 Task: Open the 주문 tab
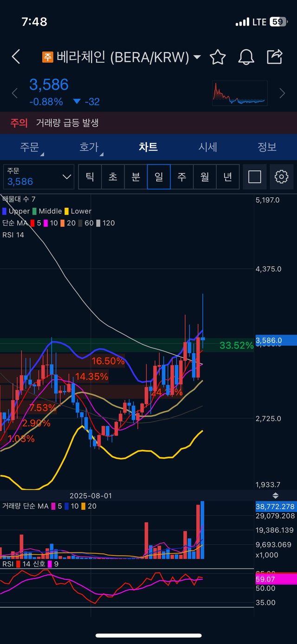(x=30, y=147)
